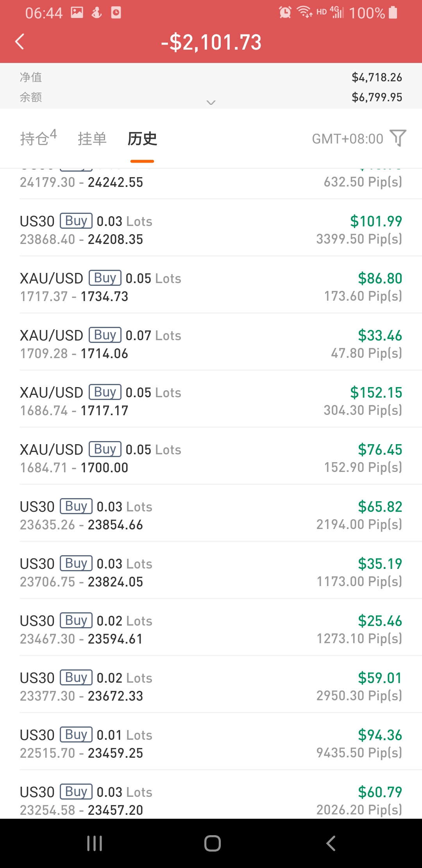The height and width of the screenshot is (868, 422).
Task: Tap the Android navigation back arrow
Action: 331,843
